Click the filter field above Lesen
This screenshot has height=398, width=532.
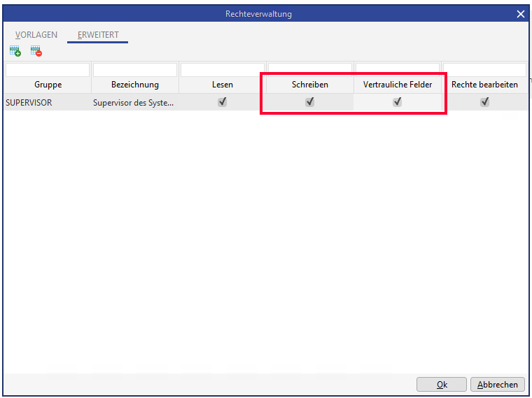[223, 70]
